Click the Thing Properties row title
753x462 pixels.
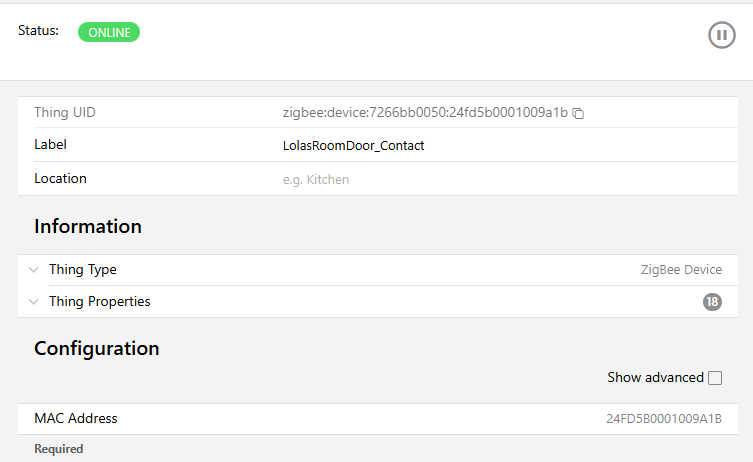(x=100, y=302)
